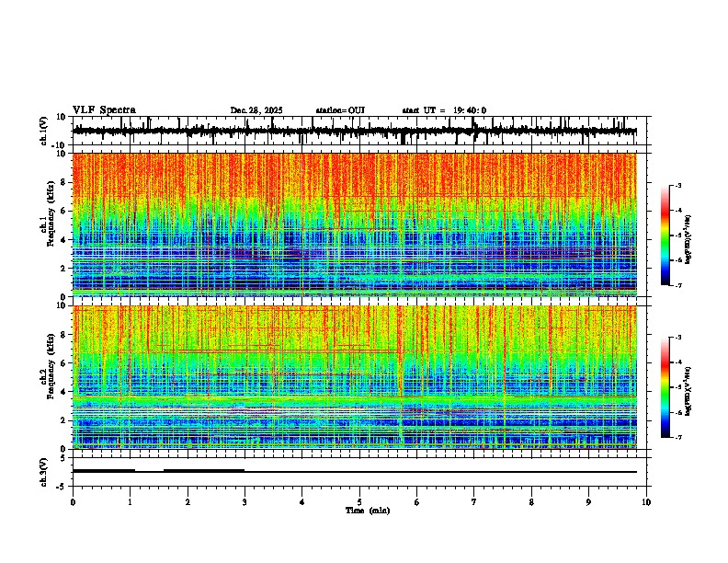The height and width of the screenshot is (563, 728).
Task: Click the thick ch.3 segment between minutes 2 and 3
Action: (204, 471)
